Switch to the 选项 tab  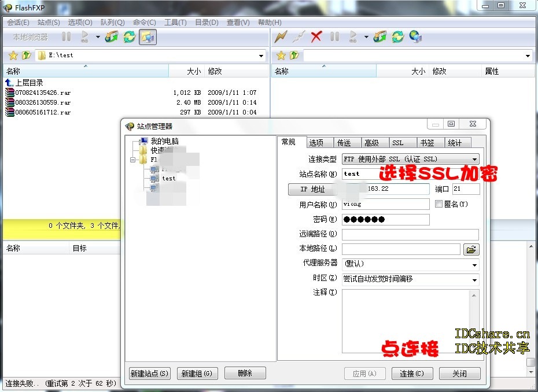(320, 143)
